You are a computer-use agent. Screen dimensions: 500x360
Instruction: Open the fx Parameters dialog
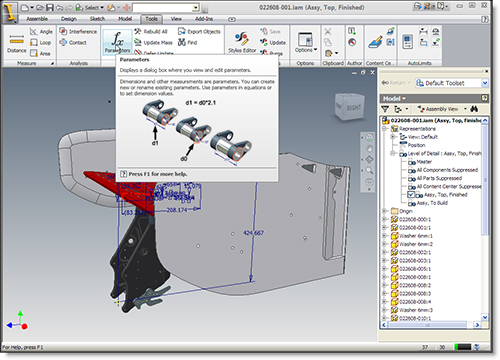pyautogui.click(x=117, y=42)
